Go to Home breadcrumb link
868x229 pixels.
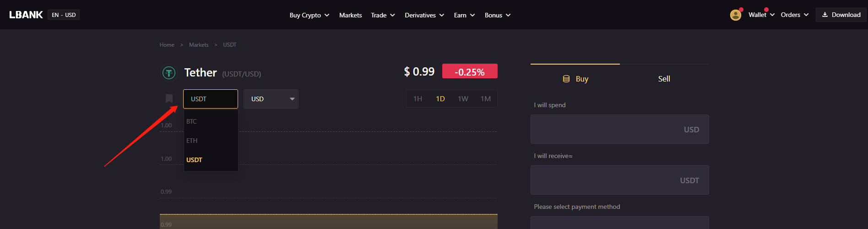pyautogui.click(x=167, y=45)
